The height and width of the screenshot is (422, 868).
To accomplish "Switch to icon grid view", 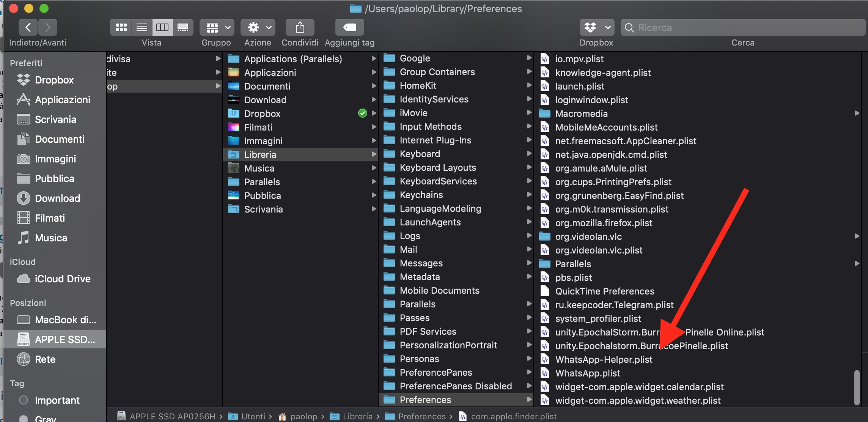I will (121, 27).
